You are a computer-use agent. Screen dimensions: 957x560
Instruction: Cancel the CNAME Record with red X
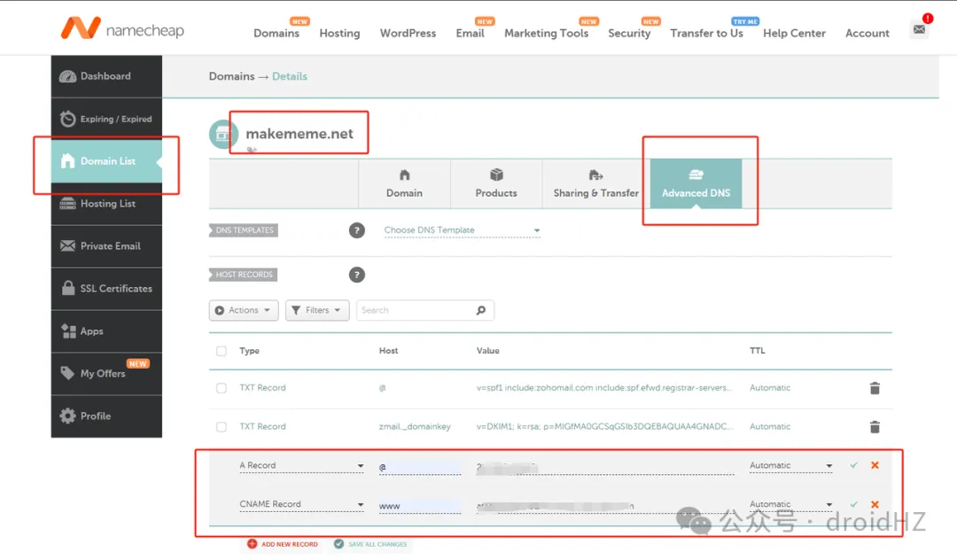(x=875, y=504)
